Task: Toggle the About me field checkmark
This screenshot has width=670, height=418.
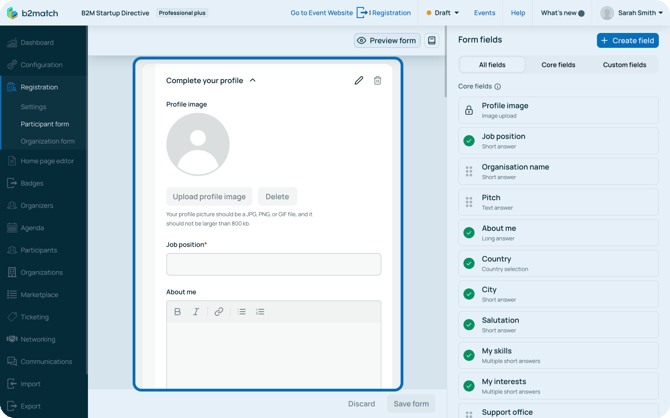Action: (469, 233)
